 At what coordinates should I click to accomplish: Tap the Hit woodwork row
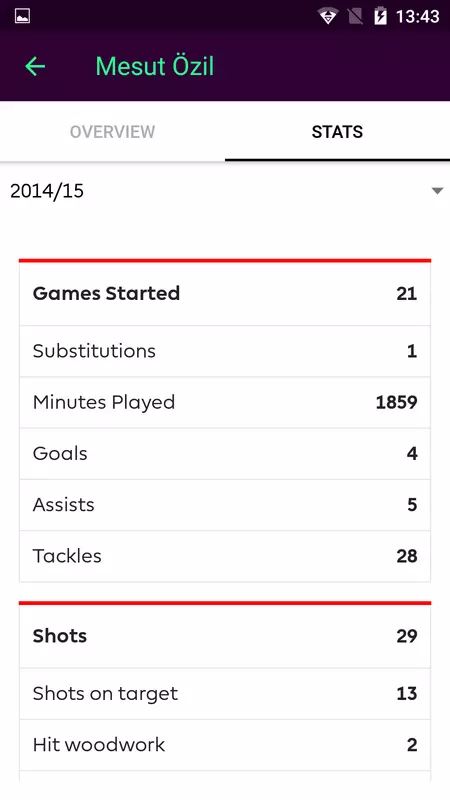[225, 745]
